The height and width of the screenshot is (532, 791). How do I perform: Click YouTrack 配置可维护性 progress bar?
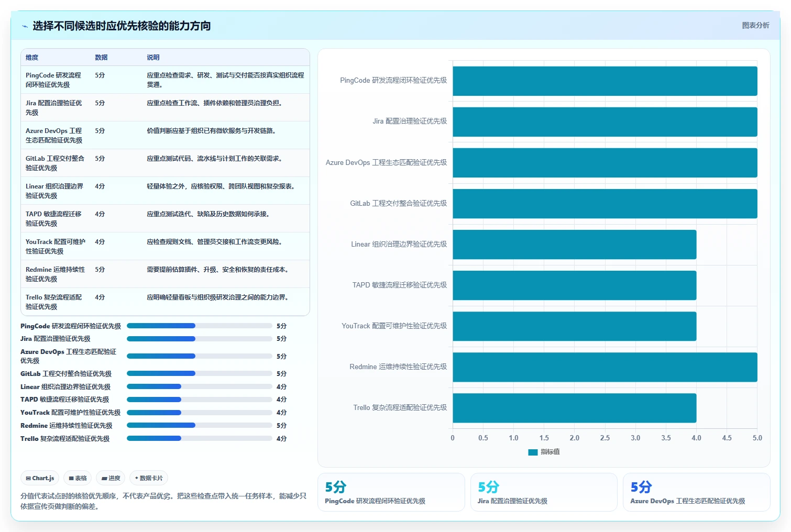[200, 413]
